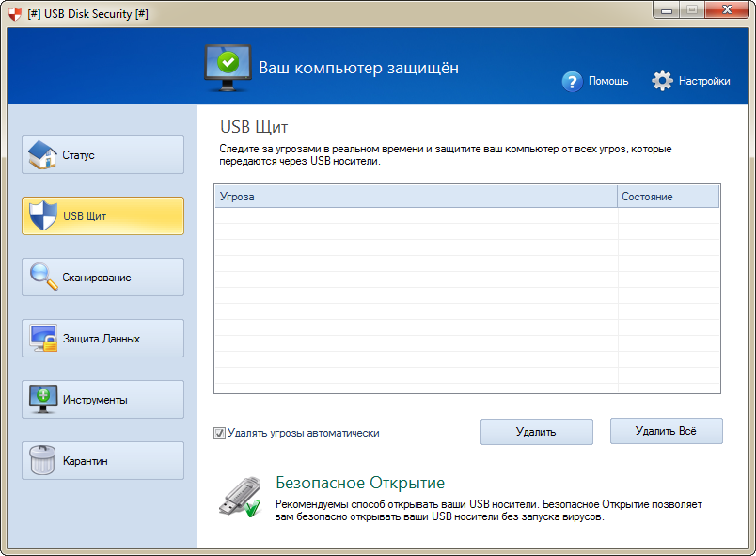Click the question mark icon for Помощь

(573, 81)
